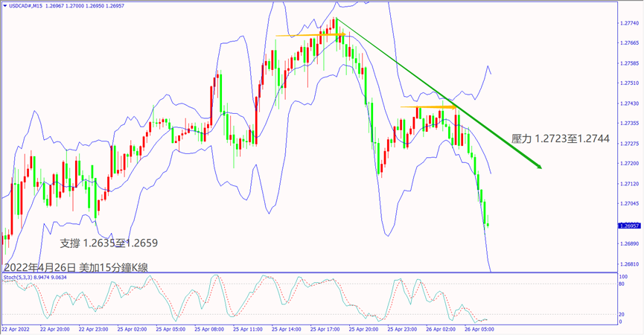Click the 1.27200 price axis label

coord(630,163)
